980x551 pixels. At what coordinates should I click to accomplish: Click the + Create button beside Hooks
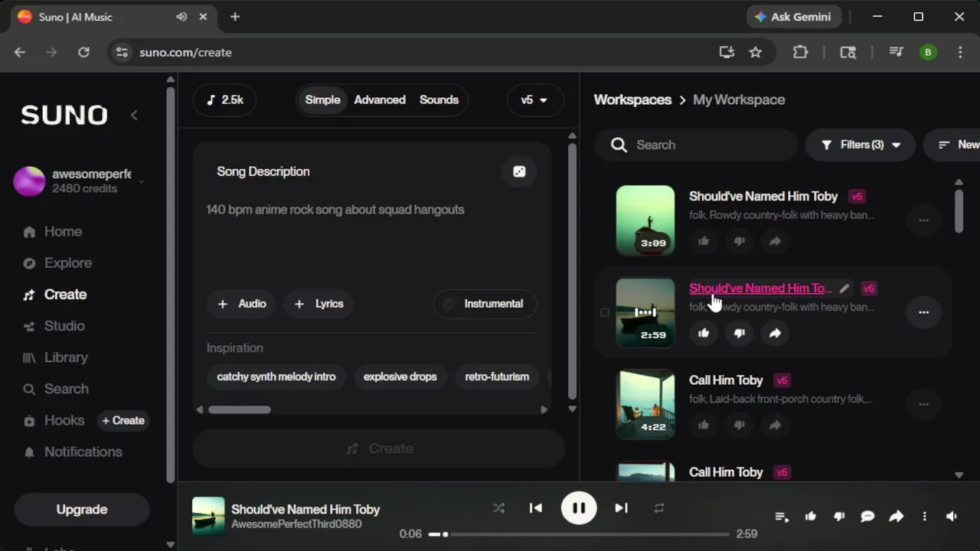(x=123, y=420)
